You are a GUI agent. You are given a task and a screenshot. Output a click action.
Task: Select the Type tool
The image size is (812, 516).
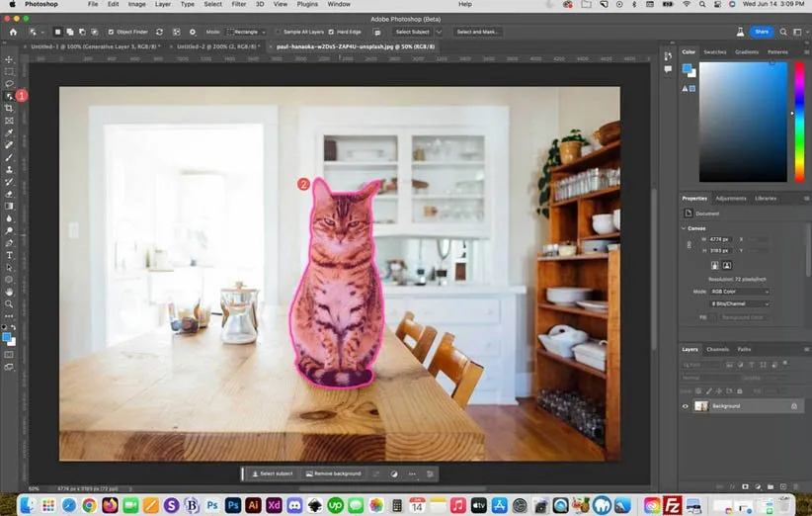coord(9,255)
